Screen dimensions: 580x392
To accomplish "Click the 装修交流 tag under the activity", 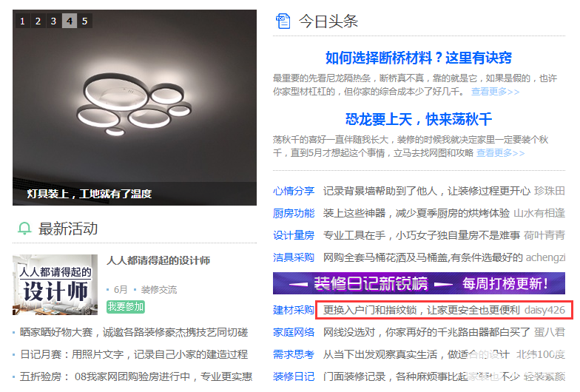I will pyautogui.click(x=158, y=290).
